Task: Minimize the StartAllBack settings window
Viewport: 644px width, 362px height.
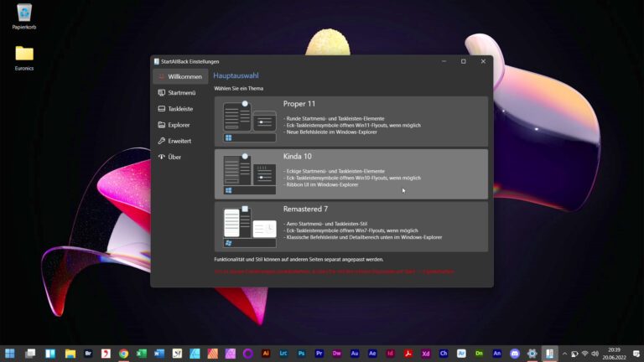Action: [x=444, y=61]
